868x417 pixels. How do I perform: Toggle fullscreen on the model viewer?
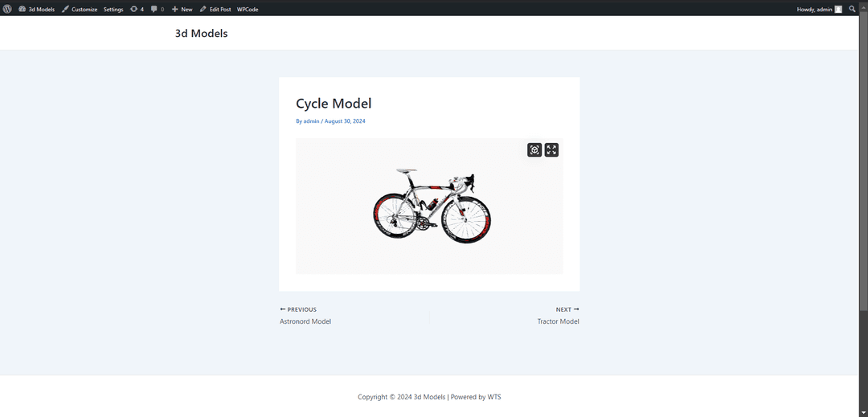[x=551, y=150]
